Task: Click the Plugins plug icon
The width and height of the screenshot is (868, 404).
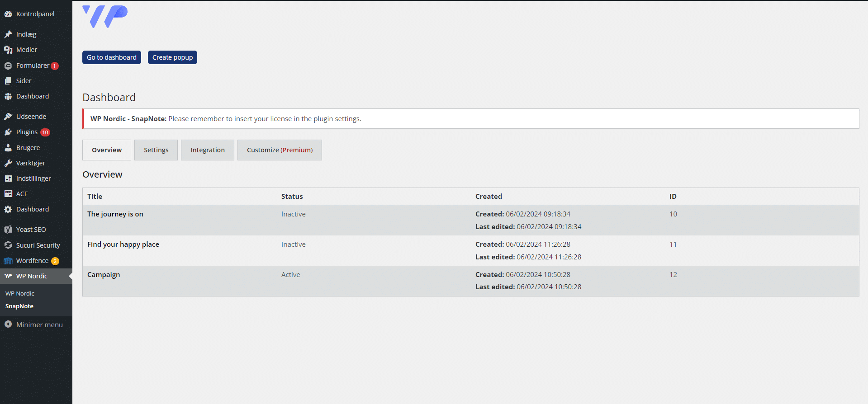Action: 8,132
